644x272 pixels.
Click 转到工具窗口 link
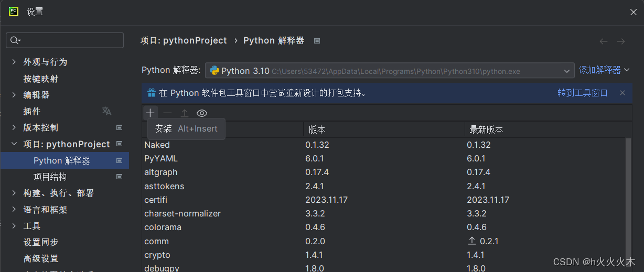583,93
